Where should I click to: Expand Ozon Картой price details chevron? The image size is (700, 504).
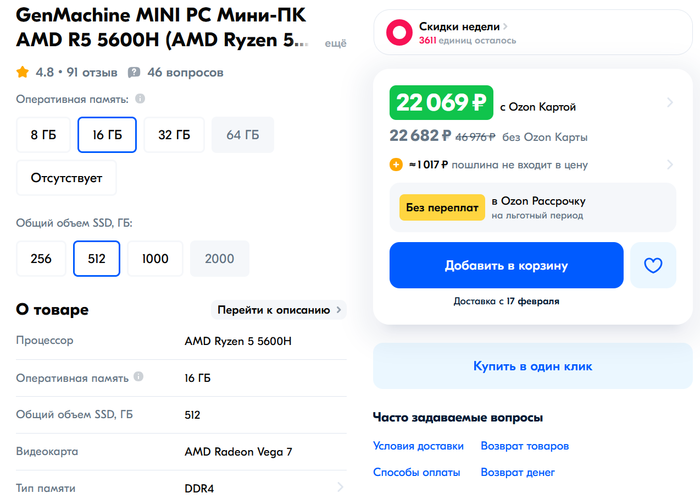[x=670, y=102]
